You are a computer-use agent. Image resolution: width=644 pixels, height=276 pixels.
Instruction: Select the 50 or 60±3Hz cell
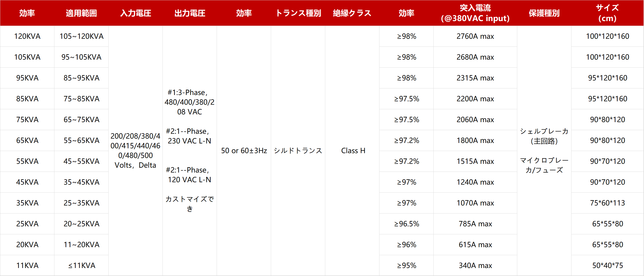point(244,151)
